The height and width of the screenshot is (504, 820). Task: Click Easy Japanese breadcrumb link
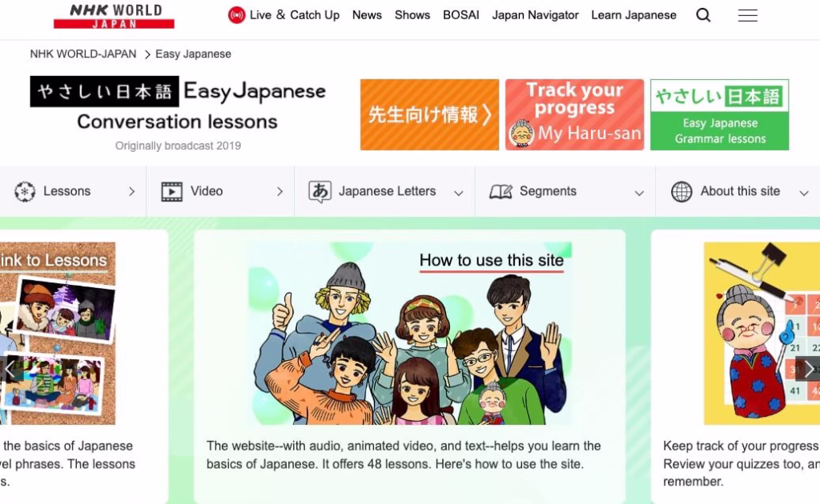click(x=193, y=54)
